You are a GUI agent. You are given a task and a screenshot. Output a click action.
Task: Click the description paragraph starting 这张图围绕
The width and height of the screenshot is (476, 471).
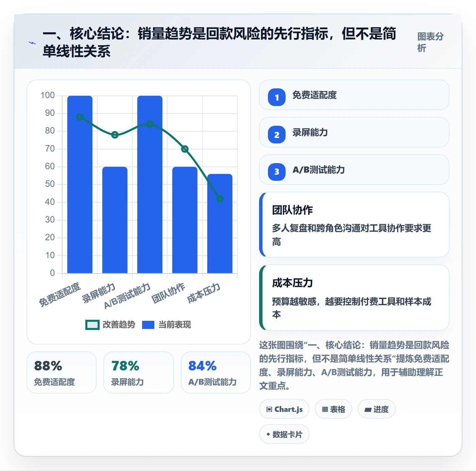tap(354, 365)
